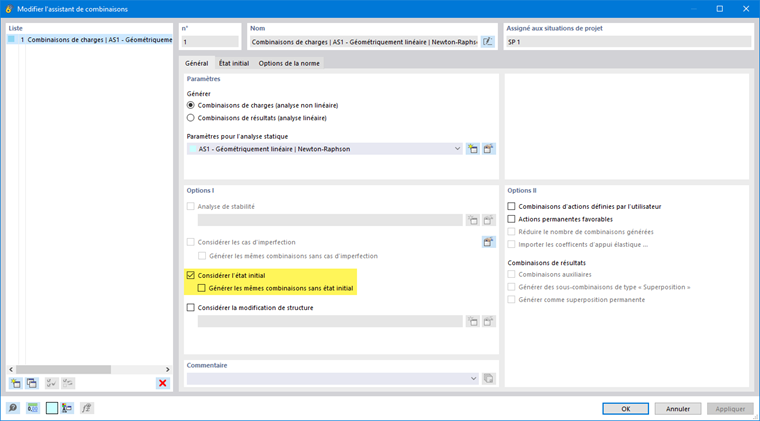
Task: Click edit structure modification icon
Action: [x=489, y=321]
